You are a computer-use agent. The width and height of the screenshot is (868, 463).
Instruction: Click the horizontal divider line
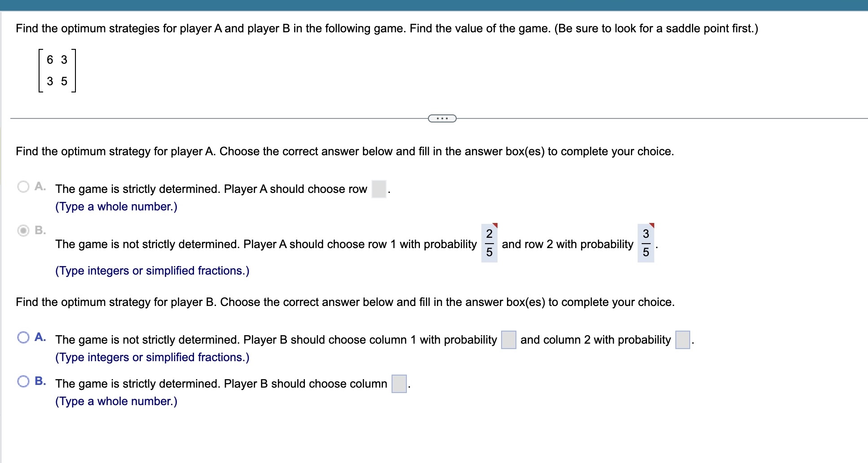point(225,118)
